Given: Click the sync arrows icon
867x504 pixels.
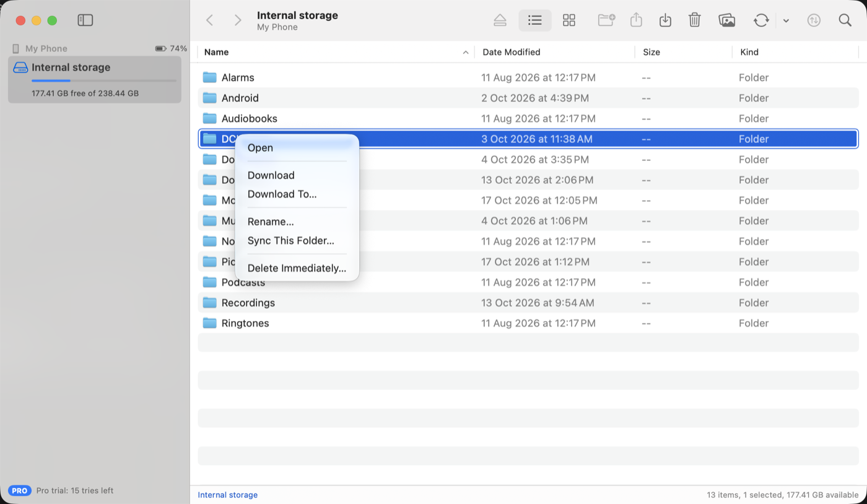Looking at the screenshot, I should 761,20.
